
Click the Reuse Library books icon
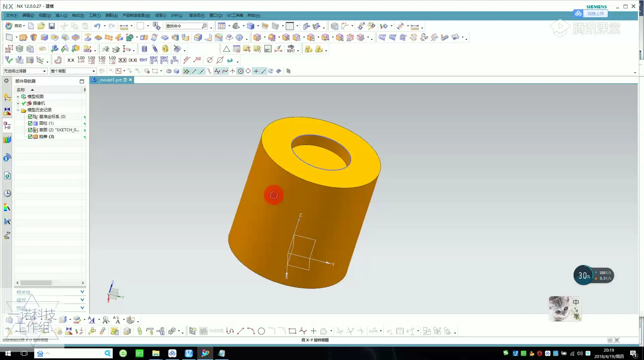[7, 139]
